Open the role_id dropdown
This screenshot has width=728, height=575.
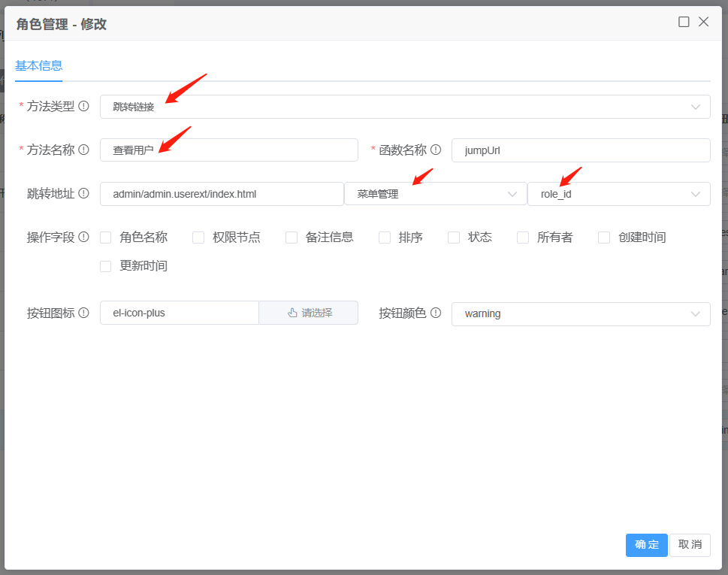pyautogui.click(x=618, y=194)
